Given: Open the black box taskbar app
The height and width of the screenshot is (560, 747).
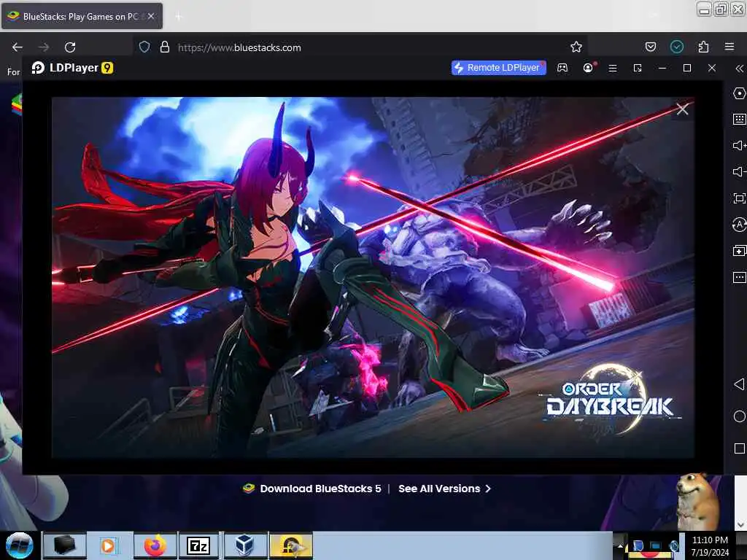Looking at the screenshot, I should tap(65, 545).
